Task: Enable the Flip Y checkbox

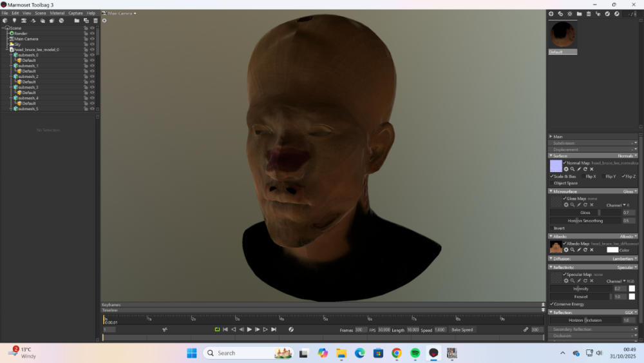Action: click(x=603, y=177)
